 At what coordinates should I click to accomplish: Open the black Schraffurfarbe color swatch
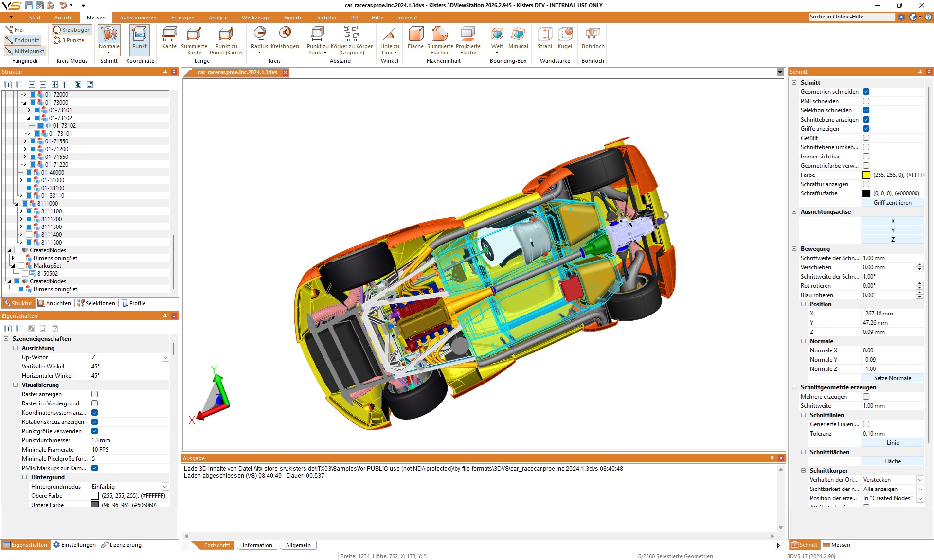(x=866, y=193)
